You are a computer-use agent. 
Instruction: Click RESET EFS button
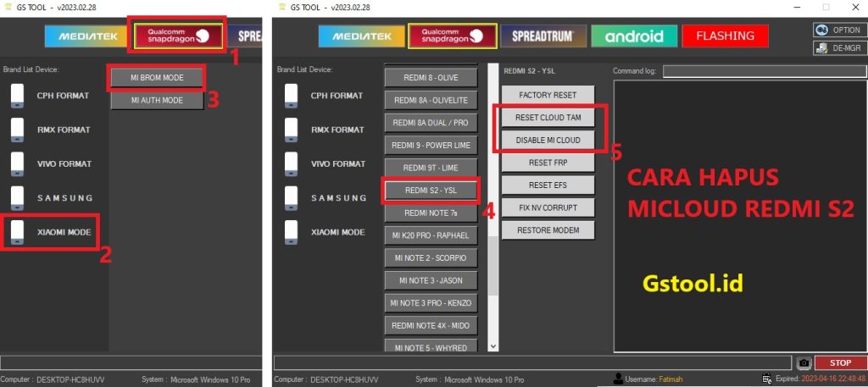pyautogui.click(x=548, y=185)
